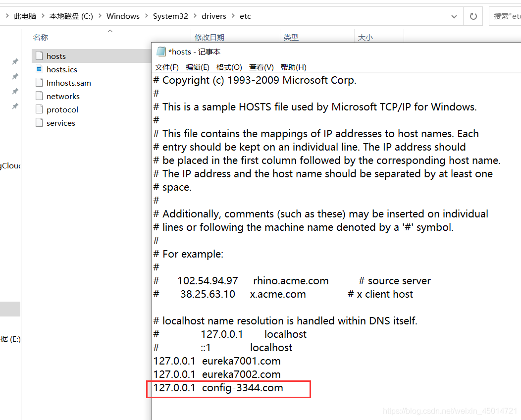
Task: Click the third quick access pin icon
Action: 15,91
